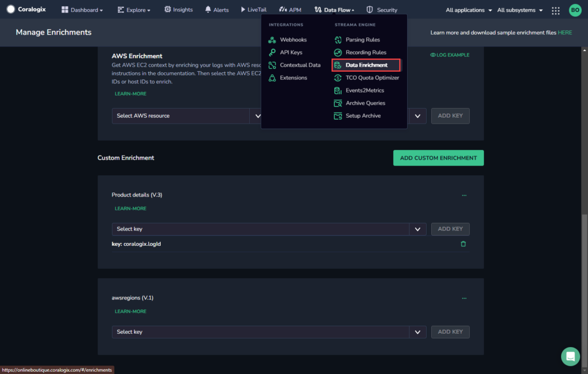Click the Webhooks icon
The height and width of the screenshot is (374, 588).
[272, 40]
